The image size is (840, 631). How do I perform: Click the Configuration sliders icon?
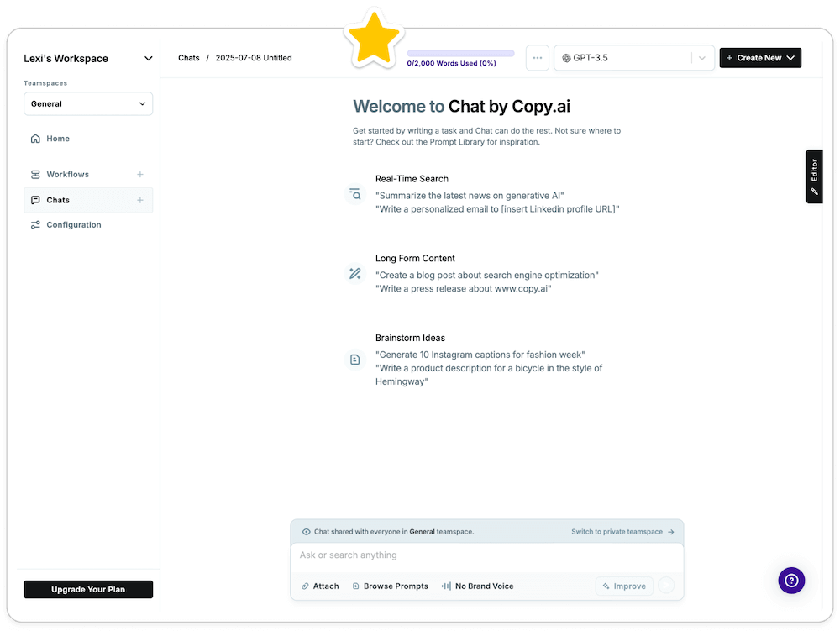tap(35, 225)
